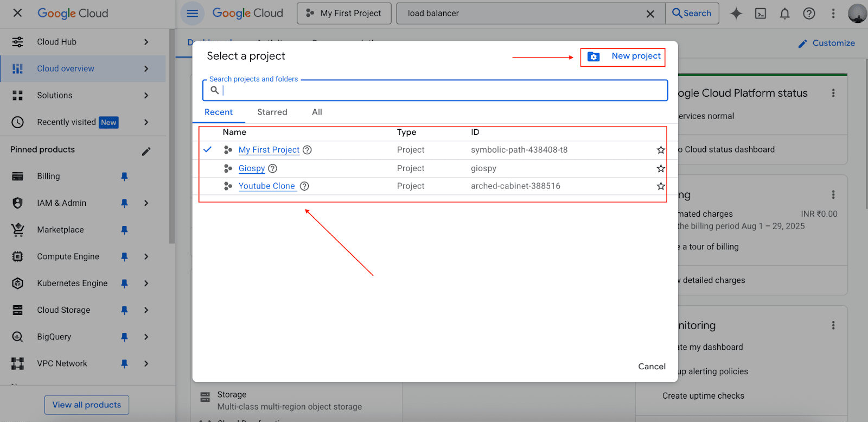Click Kubernetes Engine hexagon icon
The height and width of the screenshot is (422, 868).
point(17,283)
